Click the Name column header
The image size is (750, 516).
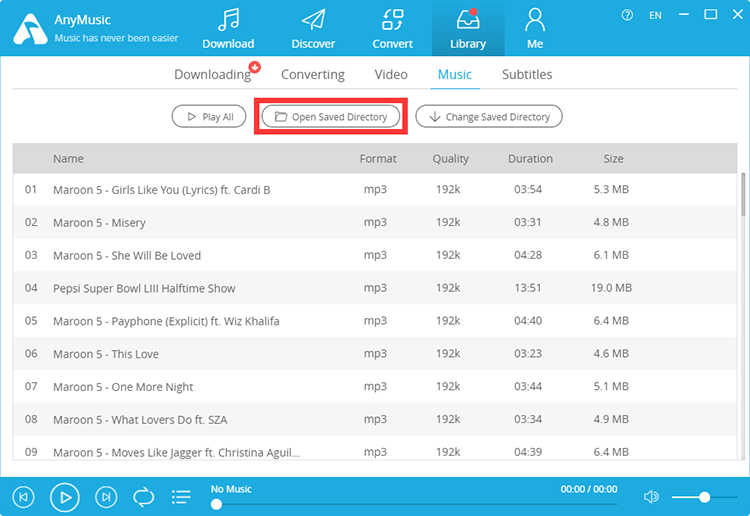(x=68, y=159)
